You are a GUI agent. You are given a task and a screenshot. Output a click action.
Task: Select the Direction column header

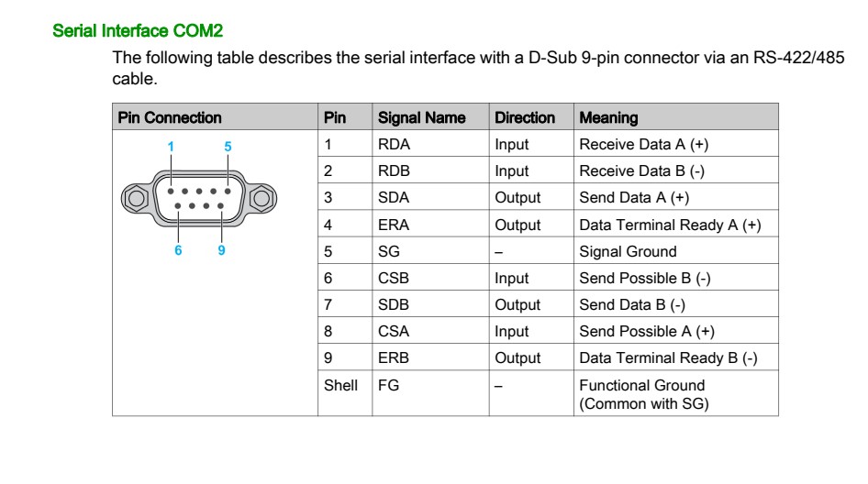tap(525, 117)
